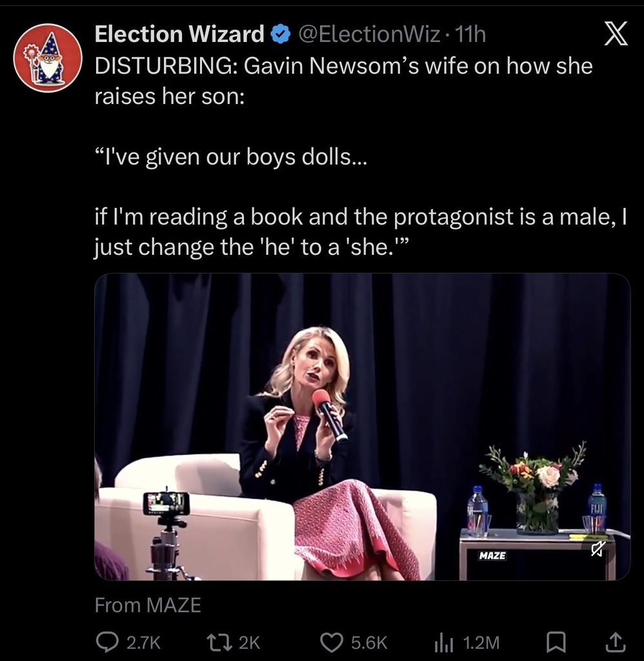644x661 pixels.
Task: Play the embedded video of the speaker
Action: click(361, 426)
